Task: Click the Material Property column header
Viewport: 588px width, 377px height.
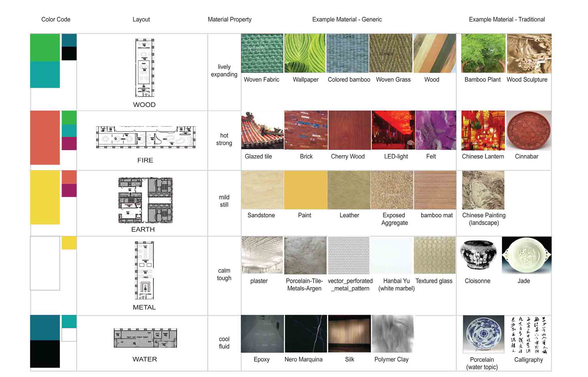Action: click(x=230, y=19)
